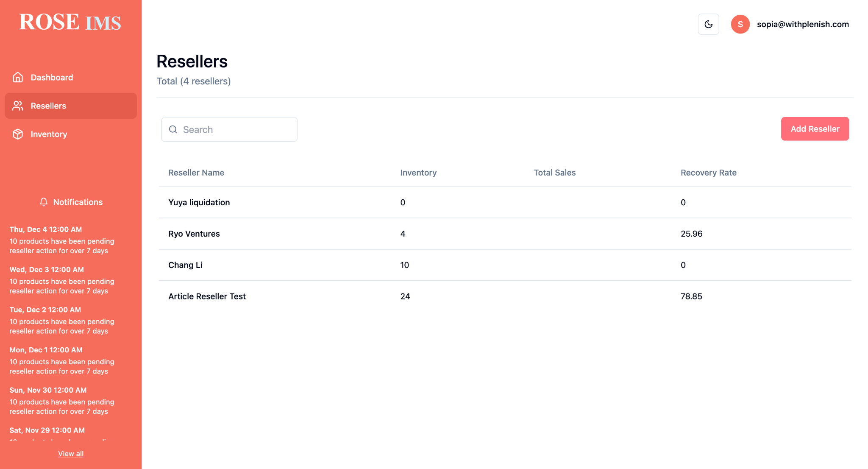Open View all notifications link
This screenshot has width=868, height=469.
coord(70,453)
